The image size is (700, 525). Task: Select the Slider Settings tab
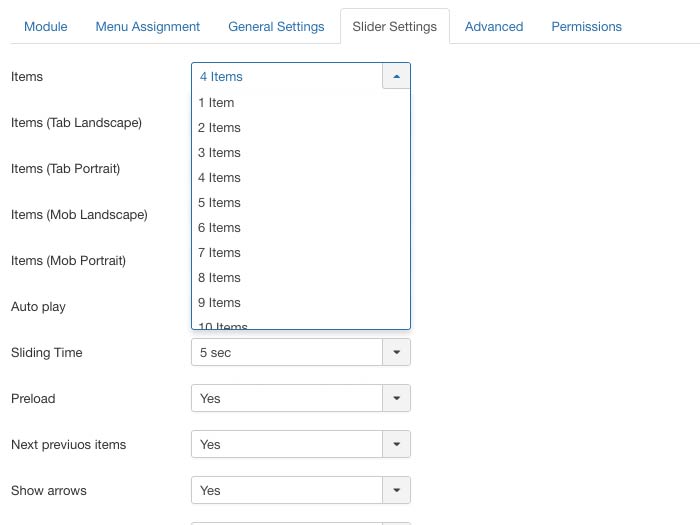[394, 26]
